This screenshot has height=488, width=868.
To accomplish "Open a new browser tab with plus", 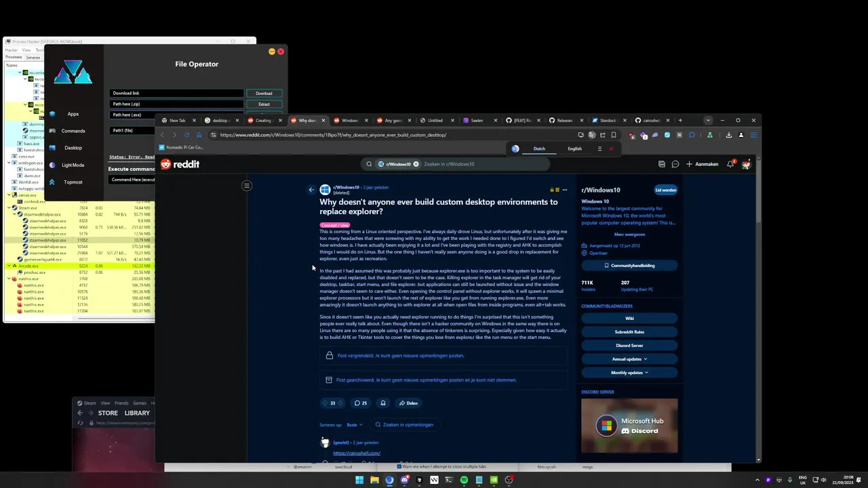I will pos(680,121).
